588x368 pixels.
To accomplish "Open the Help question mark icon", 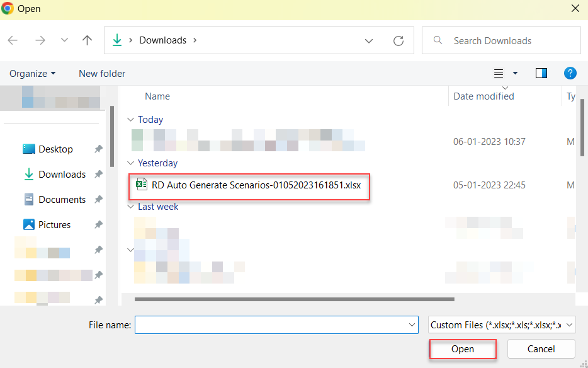I will [570, 73].
